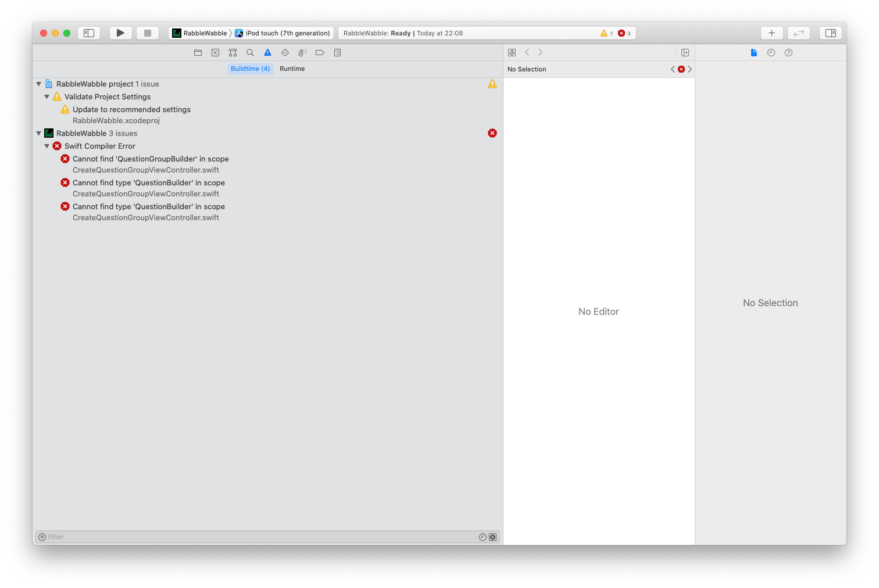Image resolution: width=879 pixels, height=588 pixels.
Task: Show the File inspector
Action: pos(754,52)
